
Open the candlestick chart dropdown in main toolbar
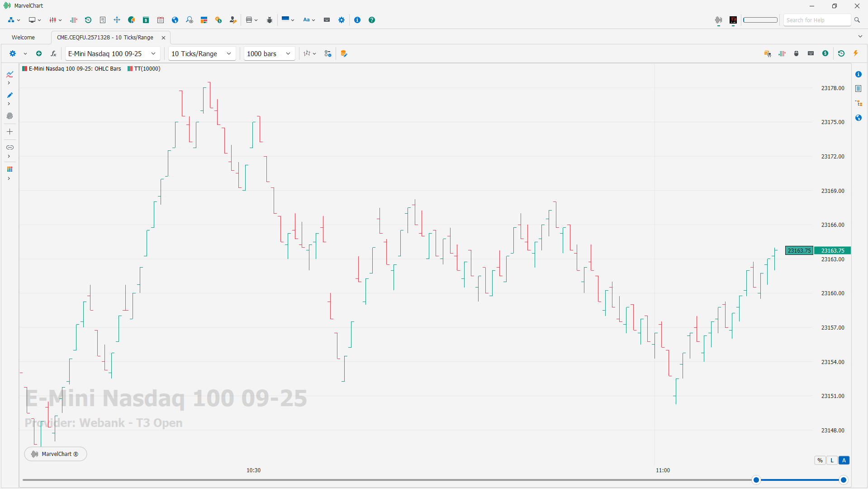[56, 20]
